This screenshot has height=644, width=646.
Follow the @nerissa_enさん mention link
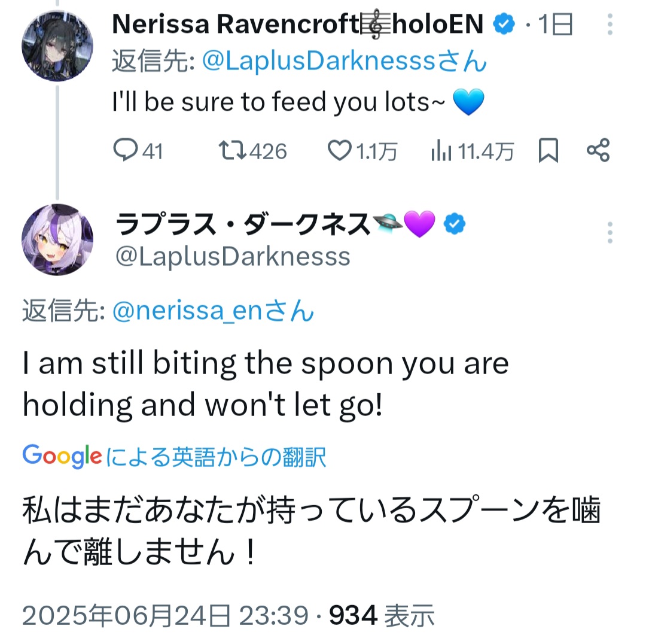pyautogui.click(x=213, y=311)
